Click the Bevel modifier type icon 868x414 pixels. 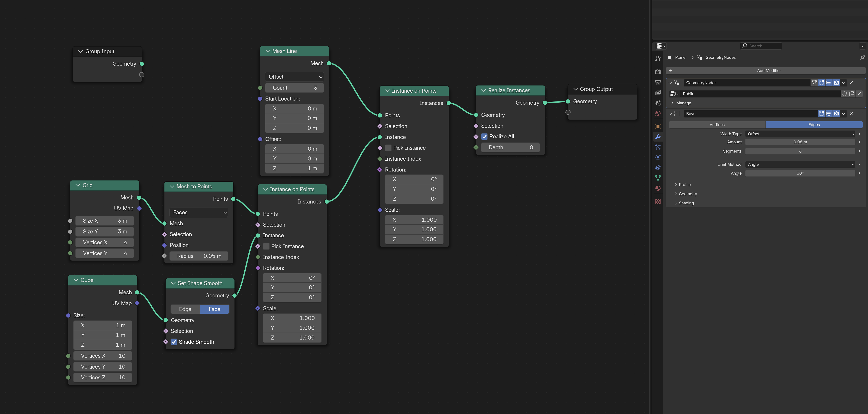pyautogui.click(x=677, y=114)
